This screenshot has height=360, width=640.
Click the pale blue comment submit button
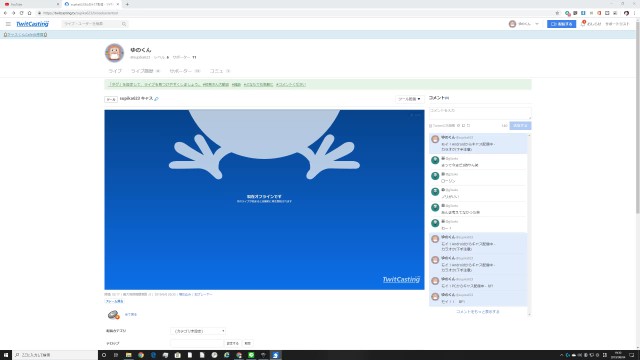520,126
